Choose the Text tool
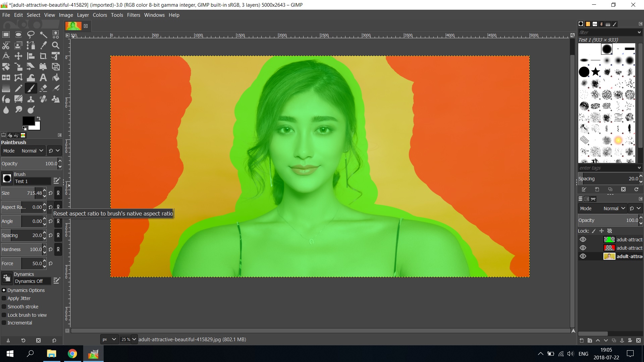 coord(43,78)
